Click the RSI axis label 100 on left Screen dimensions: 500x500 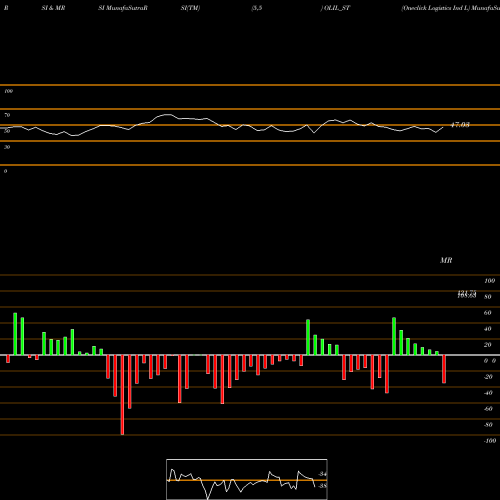point(8,91)
